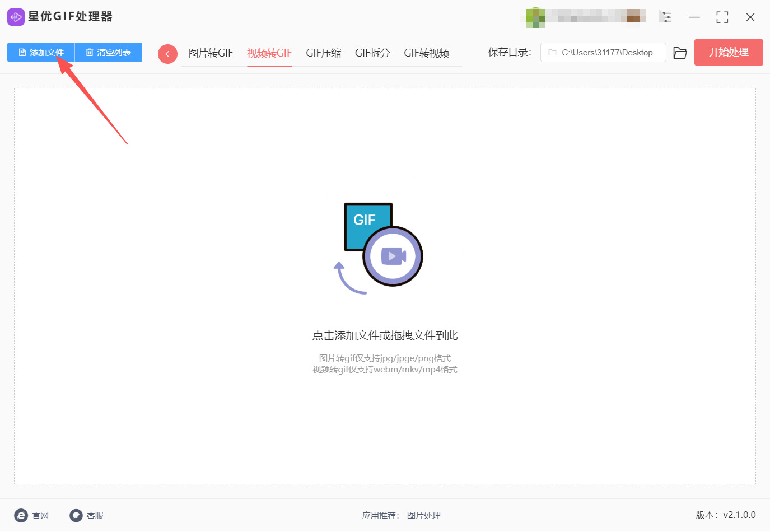The height and width of the screenshot is (532, 770).
Task: Open the browse folder icon
Action: [680, 53]
